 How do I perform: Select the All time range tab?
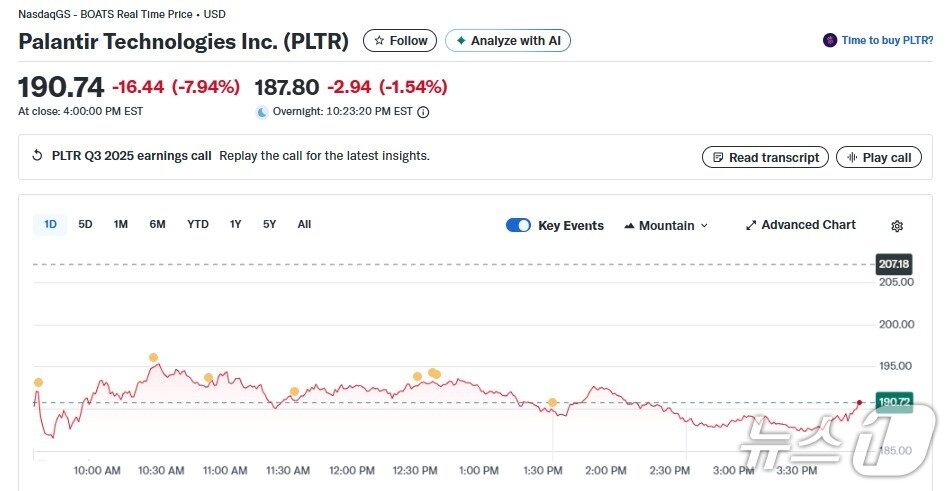click(304, 225)
